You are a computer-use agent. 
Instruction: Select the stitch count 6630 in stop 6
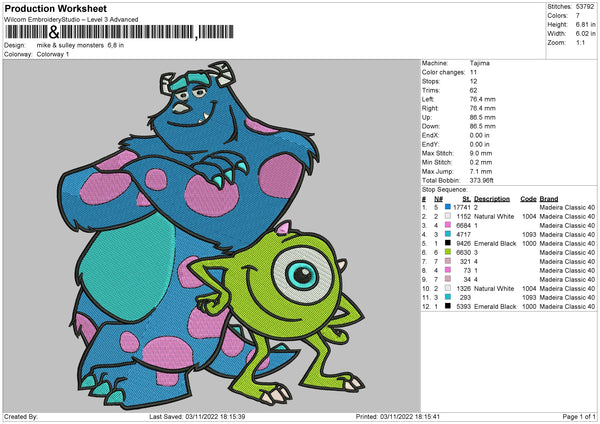click(x=463, y=253)
